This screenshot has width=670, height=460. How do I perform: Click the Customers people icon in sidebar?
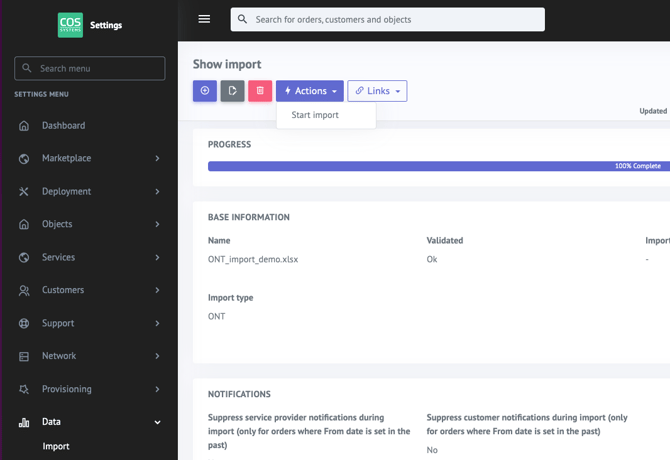pos(24,291)
